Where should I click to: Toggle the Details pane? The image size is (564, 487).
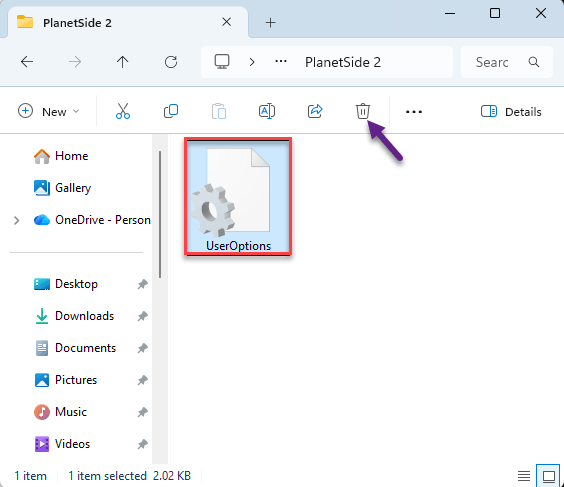click(511, 112)
